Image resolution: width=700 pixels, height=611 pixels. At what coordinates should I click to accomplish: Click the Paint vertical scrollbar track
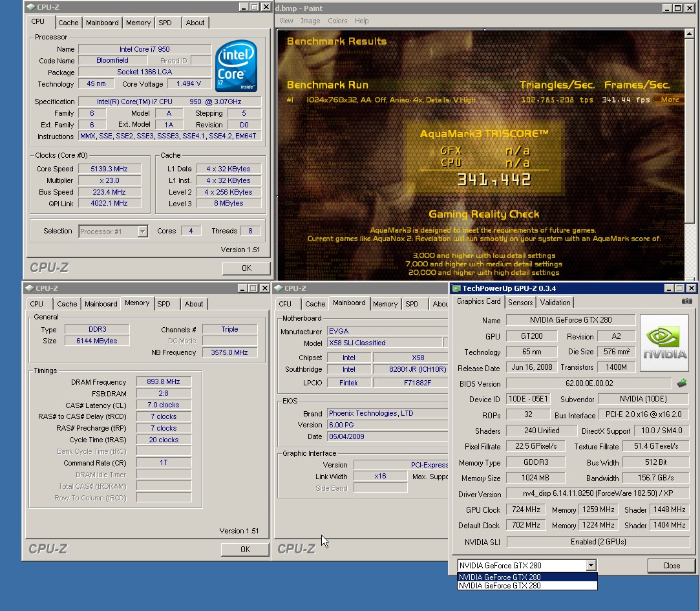coord(689,250)
